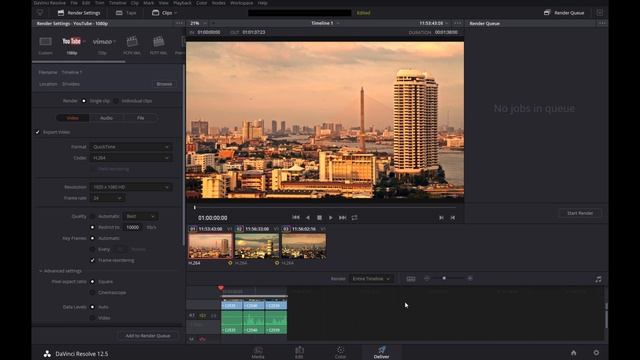Toggle the timeline thumbnail view icon
This screenshot has width=640, height=360.
coord(411,279)
